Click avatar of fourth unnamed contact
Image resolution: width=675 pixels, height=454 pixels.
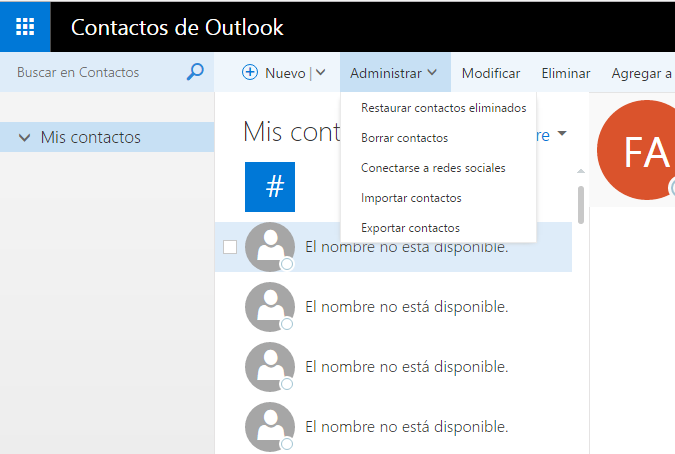point(270,427)
